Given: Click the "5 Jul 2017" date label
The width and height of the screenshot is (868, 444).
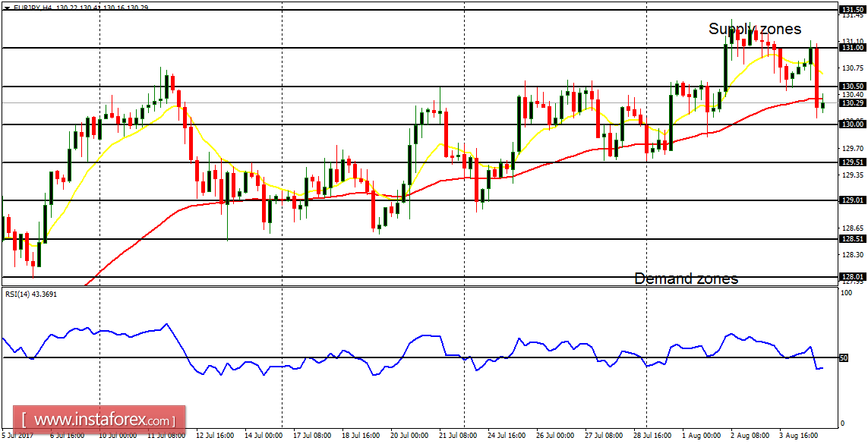Looking at the screenshot, I should pyautogui.click(x=17, y=436).
